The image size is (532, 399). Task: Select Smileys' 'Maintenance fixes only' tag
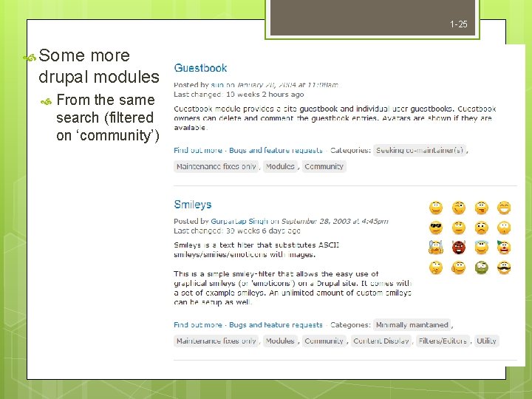(216, 341)
